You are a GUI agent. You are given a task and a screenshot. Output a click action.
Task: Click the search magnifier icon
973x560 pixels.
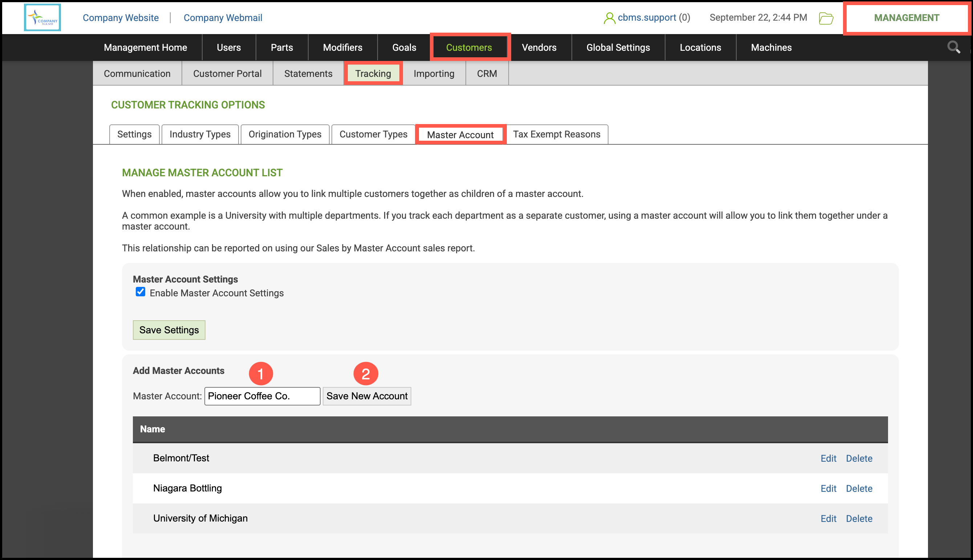click(953, 47)
